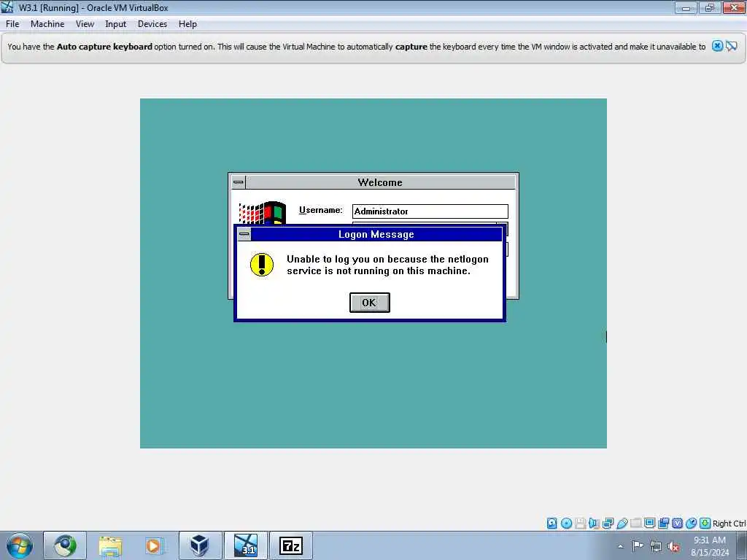This screenshot has height=560, width=747.
Task: Open the File menu
Action: pos(12,24)
